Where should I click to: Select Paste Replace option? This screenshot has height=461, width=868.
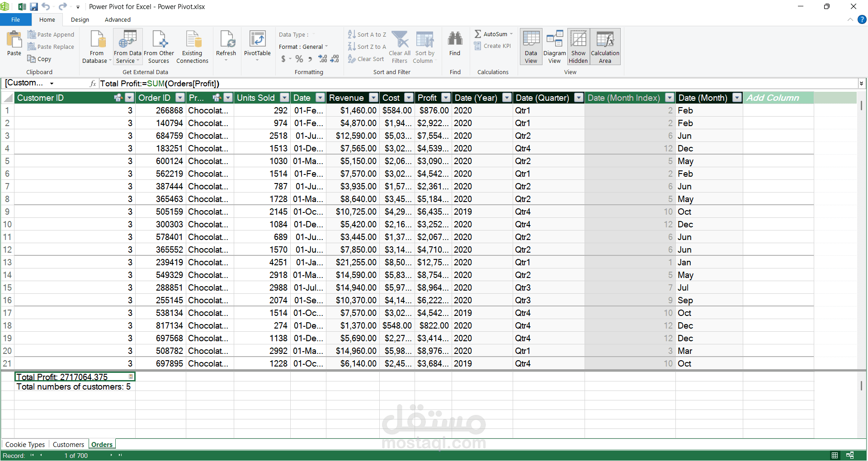(x=51, y=47)
